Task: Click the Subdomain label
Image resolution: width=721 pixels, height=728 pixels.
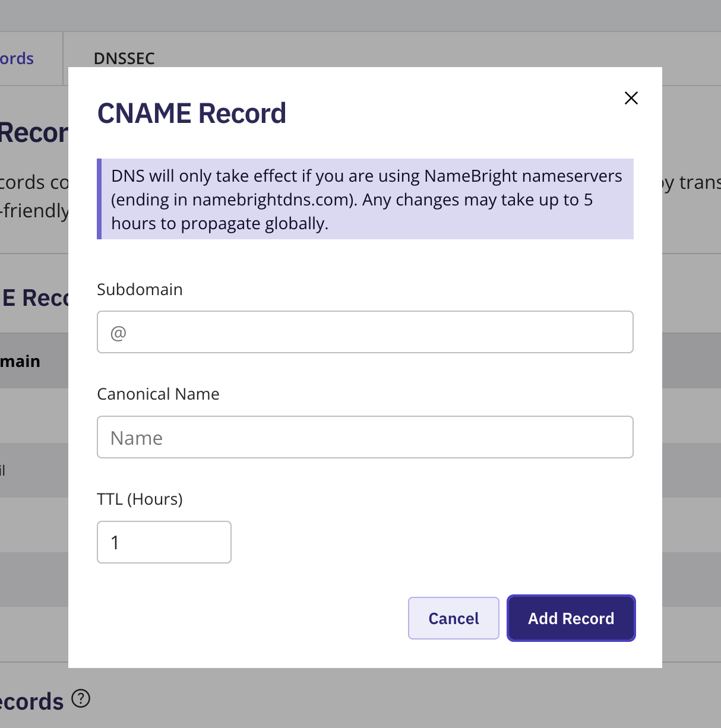Action: (140, 289)
